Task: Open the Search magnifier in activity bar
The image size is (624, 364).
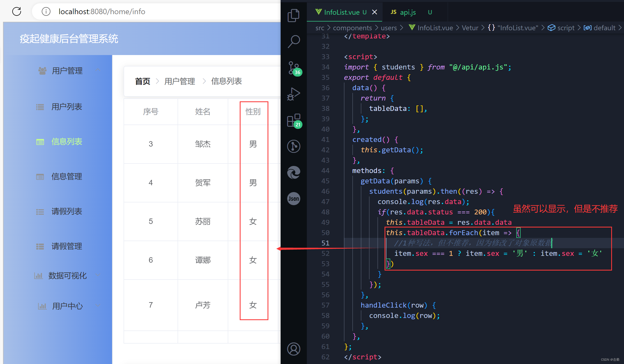Action: [x=293, y=42]
